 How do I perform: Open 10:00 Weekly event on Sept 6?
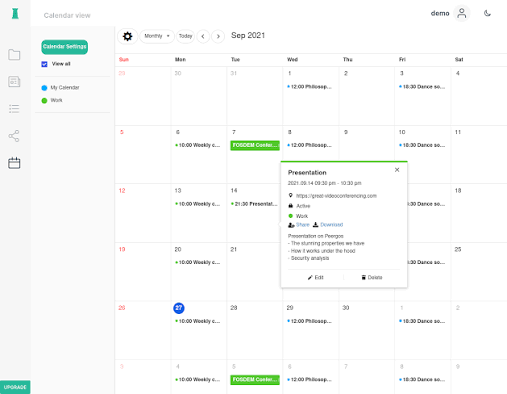point(199,145)
